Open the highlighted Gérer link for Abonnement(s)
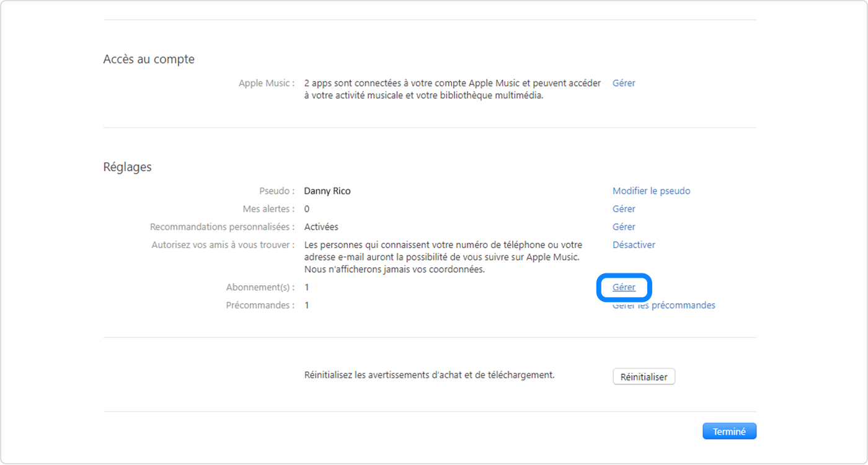This screenshot has height=465, width=868. point(624,286)
